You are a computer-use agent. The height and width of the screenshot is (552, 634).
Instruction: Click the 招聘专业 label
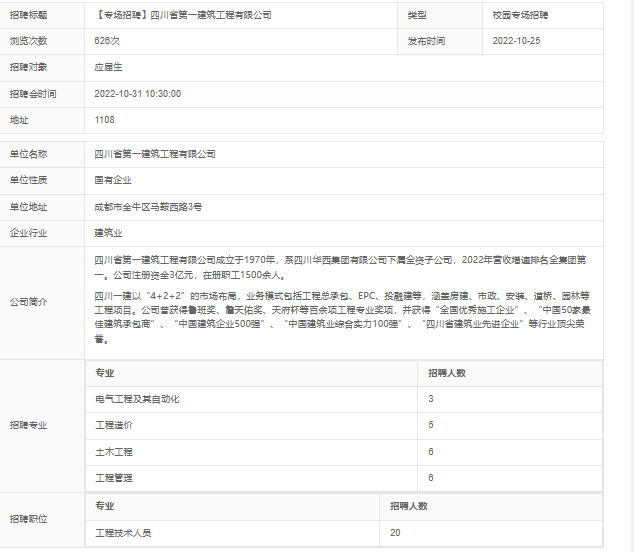(x=28, y=425)
